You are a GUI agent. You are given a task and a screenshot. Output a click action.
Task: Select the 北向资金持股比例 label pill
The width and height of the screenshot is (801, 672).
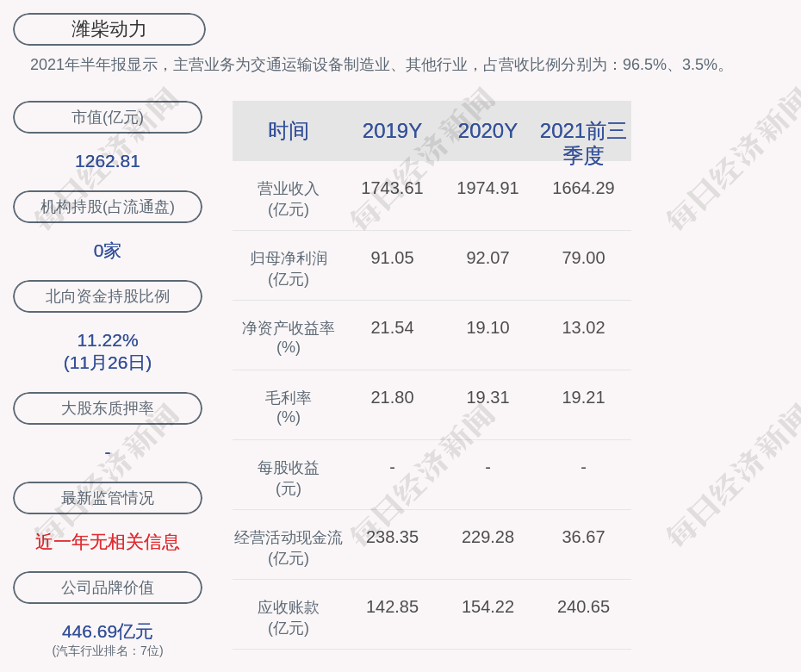108,296
